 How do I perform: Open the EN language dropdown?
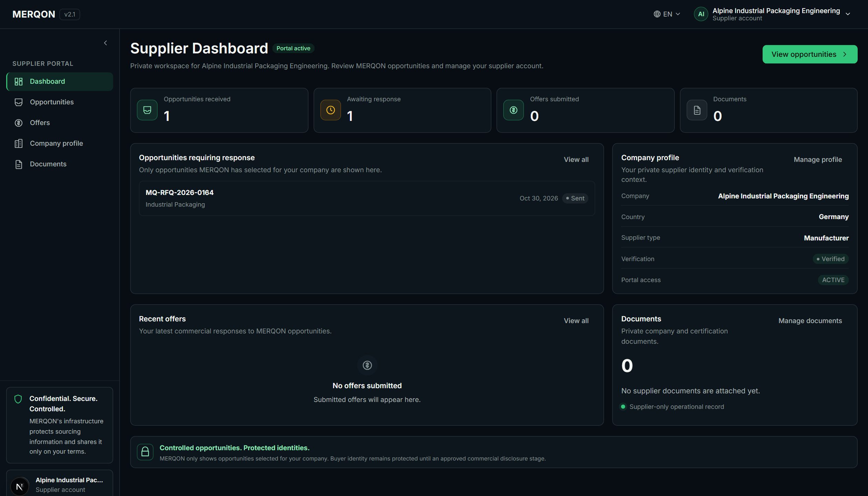tap(667, 14)
